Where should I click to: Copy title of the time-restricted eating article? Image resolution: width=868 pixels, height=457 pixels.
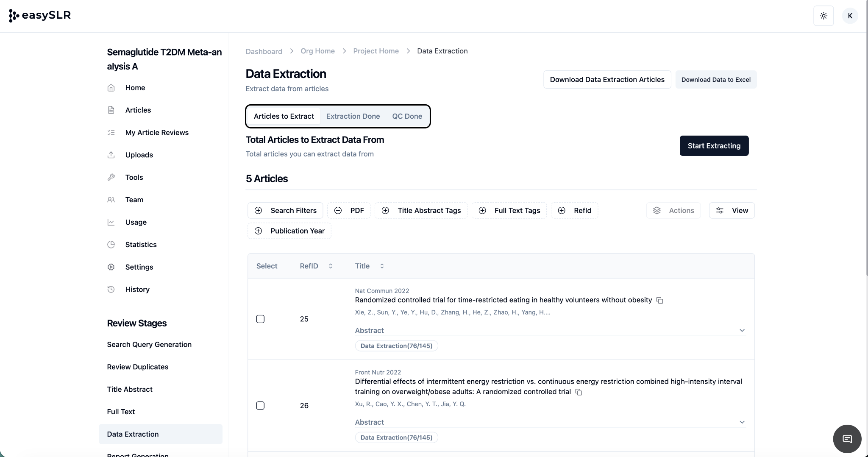[659, 300]
